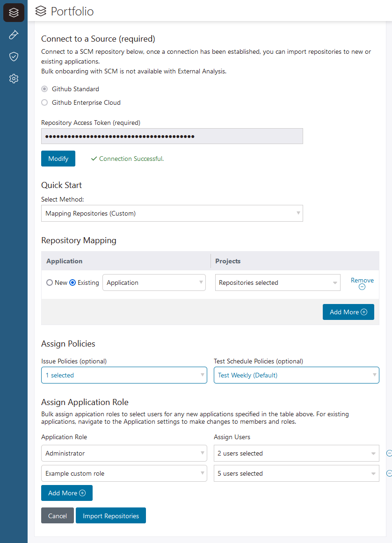Select the Github Enterprise Cloud radio button
The width and height of the screenshot is (392, 543).
[44, 102]
